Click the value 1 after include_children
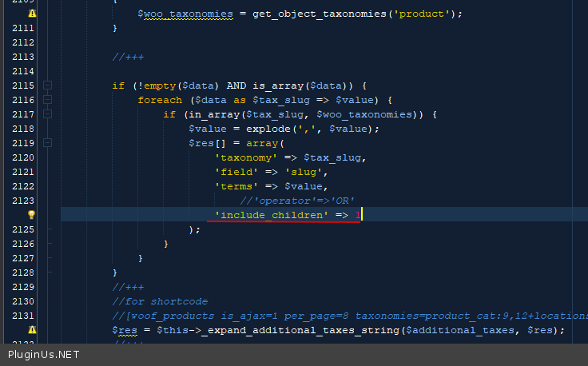This screenshot has height=366, width=588. pyautogui.click(x=358, y=215)
